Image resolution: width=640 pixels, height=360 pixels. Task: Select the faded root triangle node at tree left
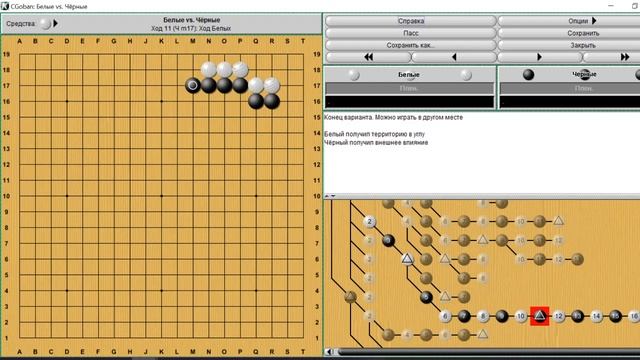(350, 297)
